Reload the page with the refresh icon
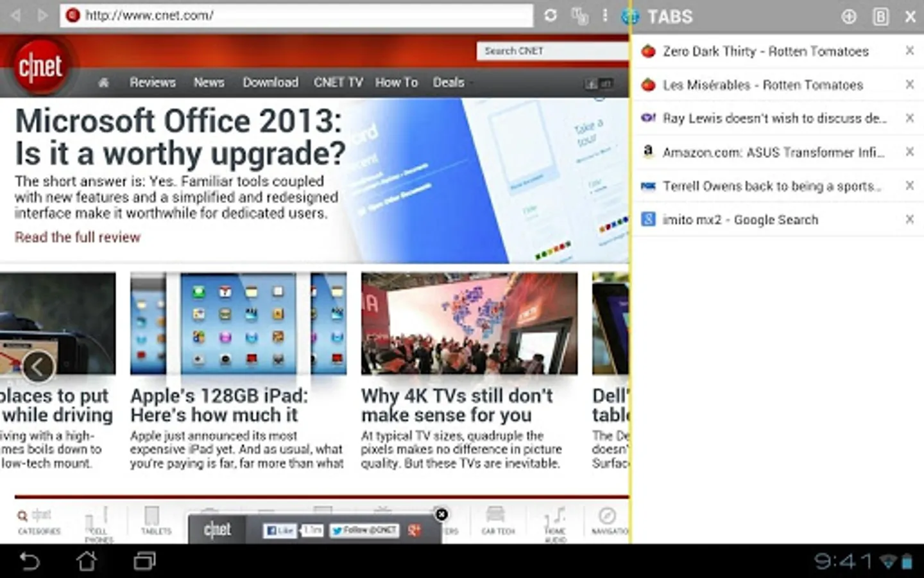The width and height of the screenshot is (924, 578). tap(551, 15)
